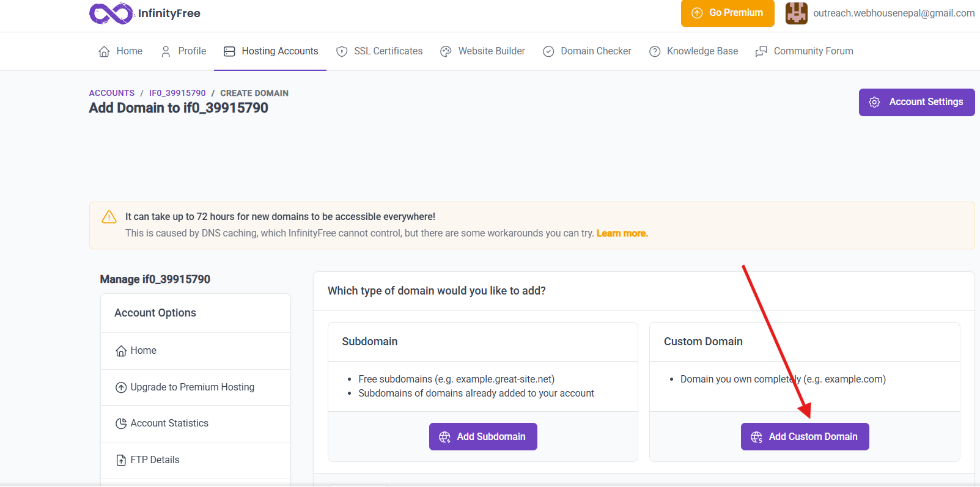This screenshot has height=487, width=980.
Task: Open the Website Builder tab
Action: (482, 51)
